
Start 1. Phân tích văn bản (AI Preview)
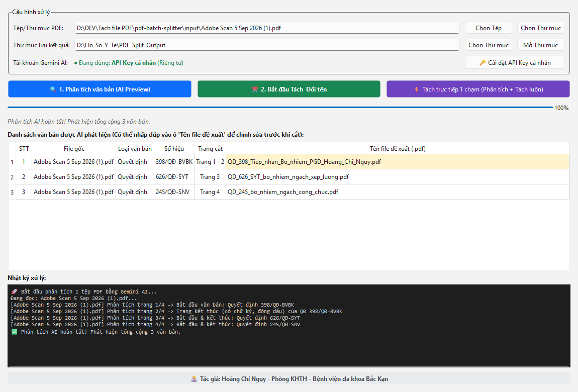(100, 89)
